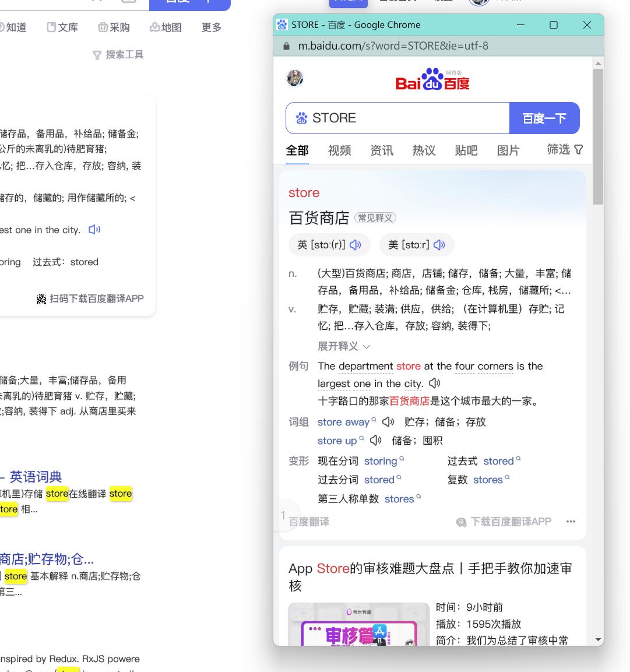The width and height of the screenshot is (630, 672).
Task: Play American pronunciation audio for store
Action: point(439,245)
